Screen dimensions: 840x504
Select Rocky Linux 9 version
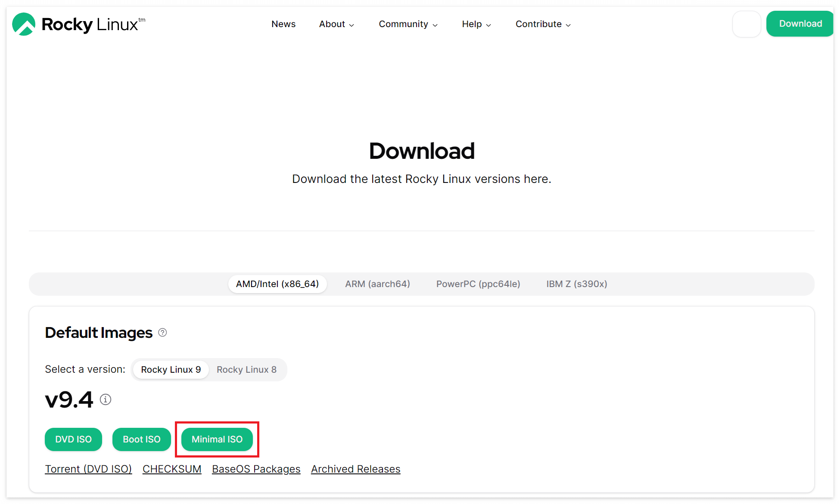(x=171, y=370)
